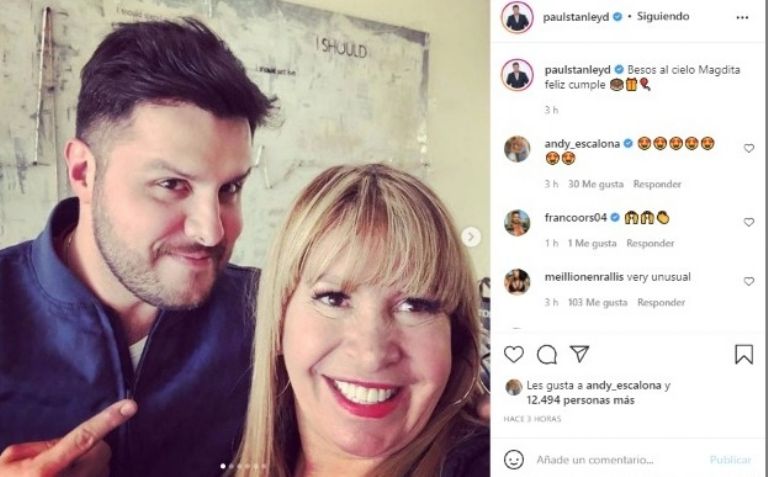Click paulstanleyd avatar in post header
This screenshot has height=477, width=768.
[517, 17]
